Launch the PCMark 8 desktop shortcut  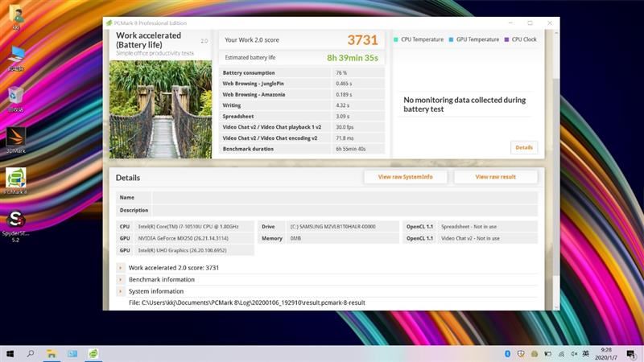pos(15,181)
